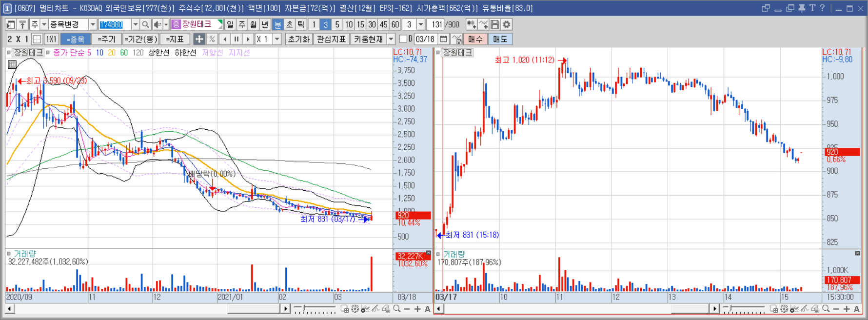The image size is (868, 320).
Task: Toggle the 년 yearly period button
Action: click(265, 24)
